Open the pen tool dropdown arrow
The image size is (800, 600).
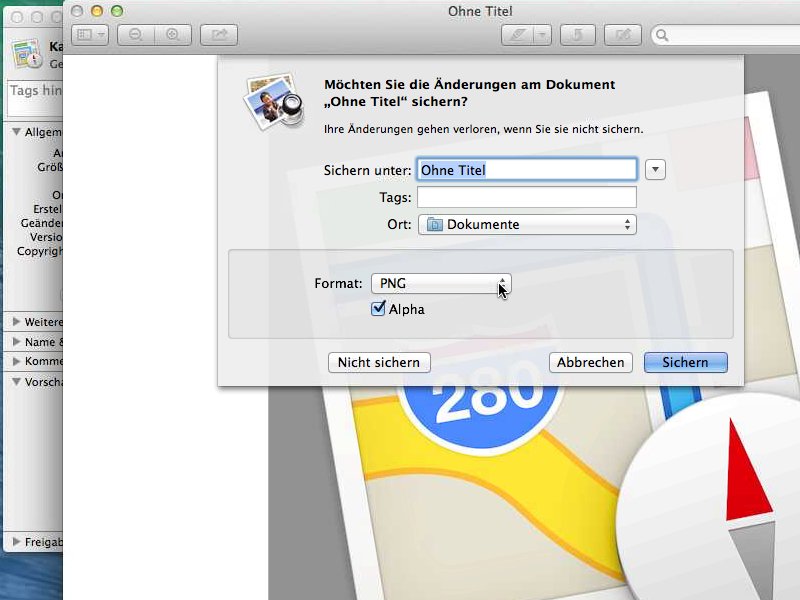[x=542, y=35]
